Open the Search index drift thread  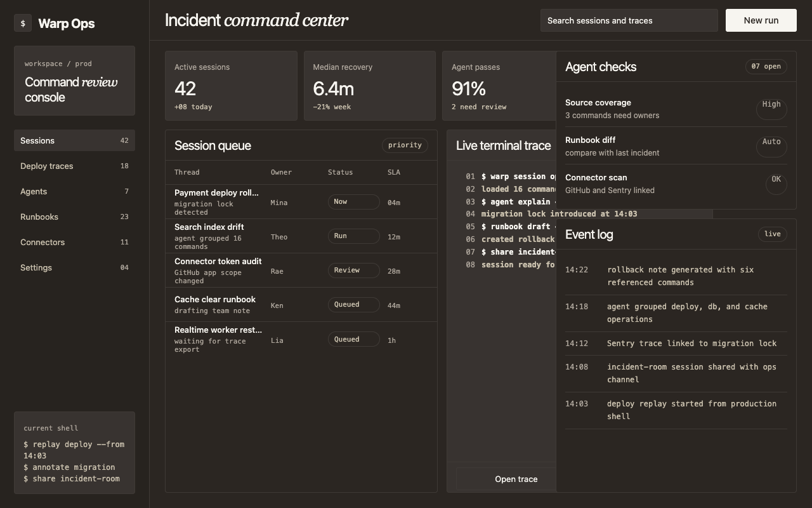pos(301,236)
